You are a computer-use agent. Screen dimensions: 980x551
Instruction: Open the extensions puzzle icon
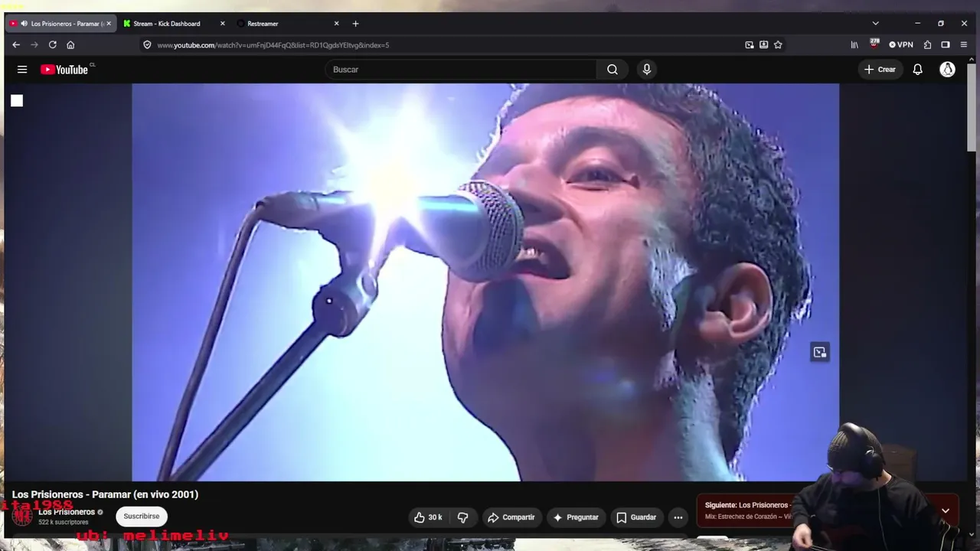927,45
